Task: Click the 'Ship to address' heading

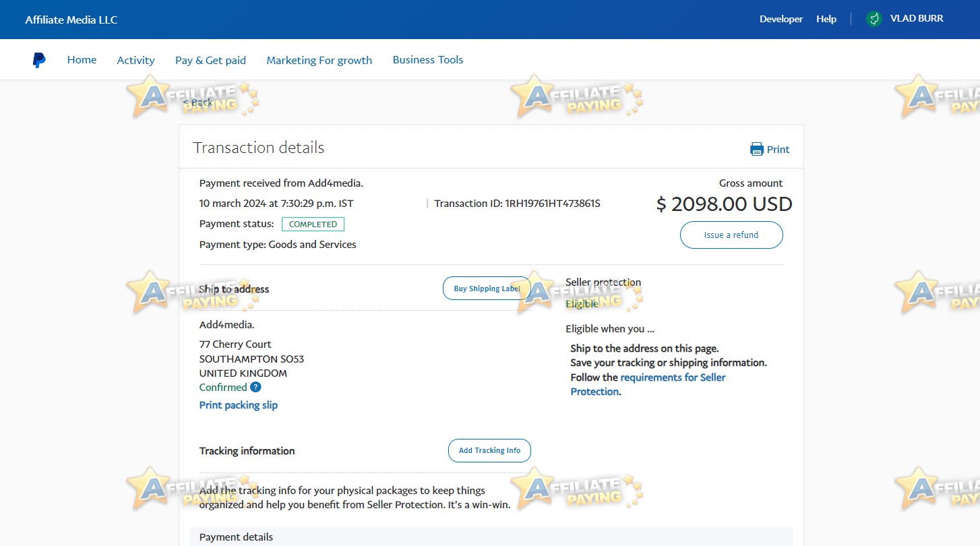Action: pyautogui.click(x=234, y=289)
